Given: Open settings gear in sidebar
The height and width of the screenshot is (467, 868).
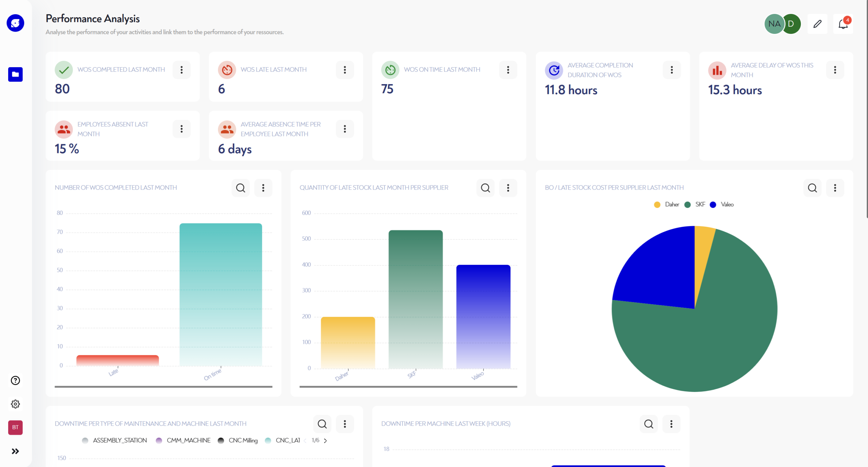Looking at the screenshot, I should click(15, 404).
